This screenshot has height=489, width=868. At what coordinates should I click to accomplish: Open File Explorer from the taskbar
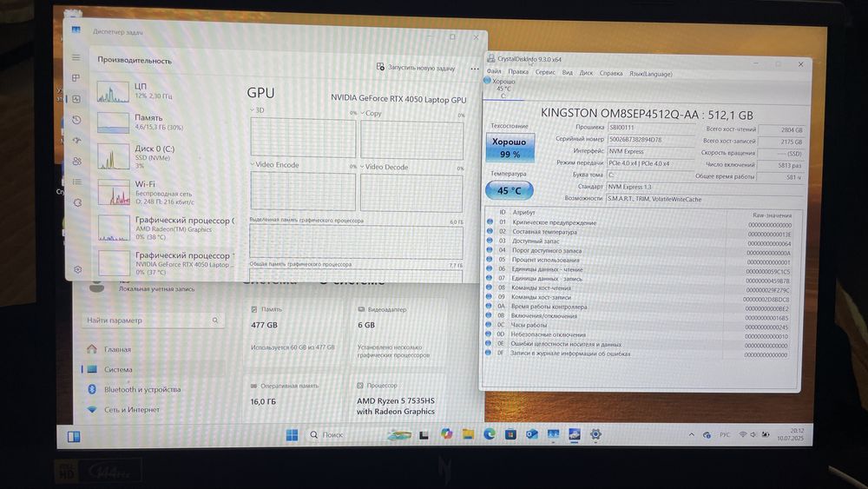point(468,434)
